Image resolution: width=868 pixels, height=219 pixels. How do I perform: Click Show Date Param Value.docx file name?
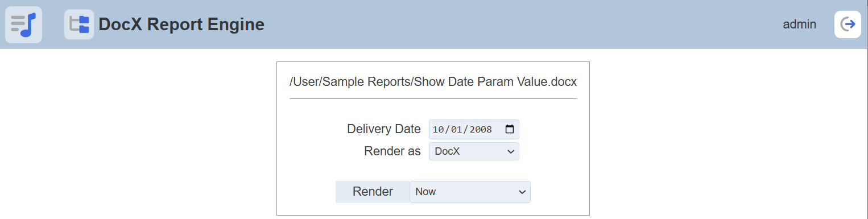[495, 82]
